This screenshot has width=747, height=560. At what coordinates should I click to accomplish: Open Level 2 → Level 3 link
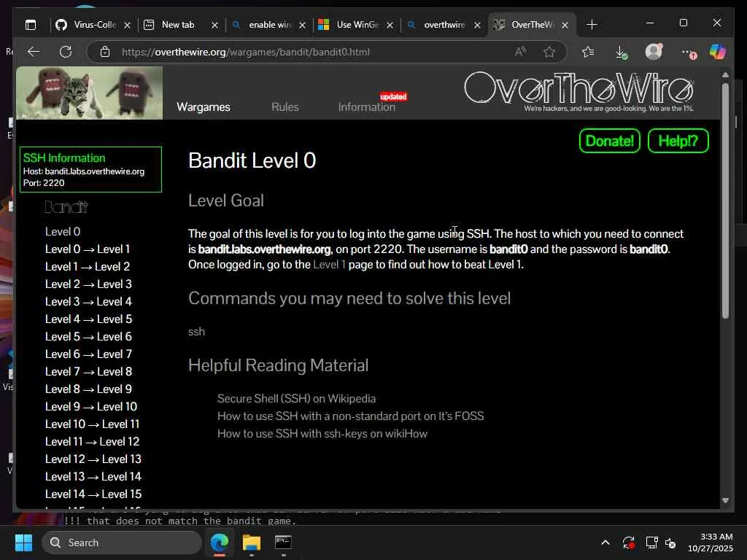point(88,284)
